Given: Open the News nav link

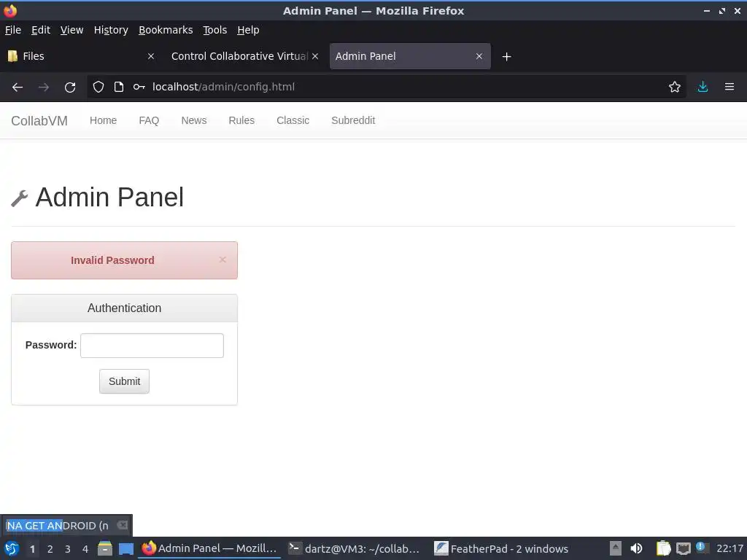Looking at the screenshot, I should (x=194, y=120).
